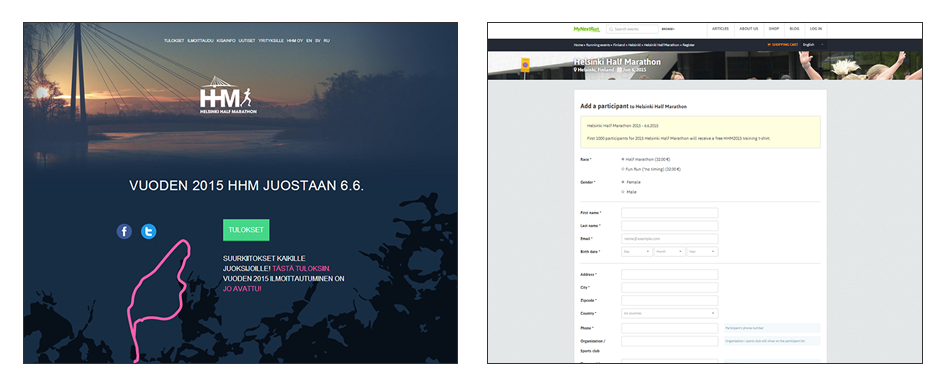Go to the Articles menu item

[x=720, y=28]
